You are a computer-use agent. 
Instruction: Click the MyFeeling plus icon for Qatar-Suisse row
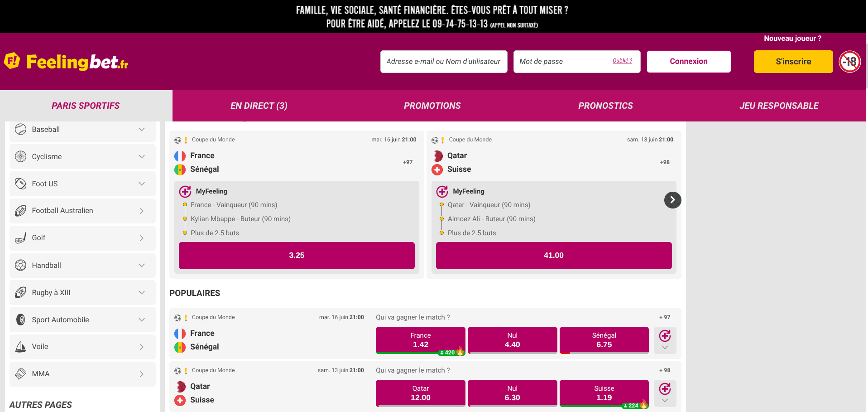[x=665, y=389]
